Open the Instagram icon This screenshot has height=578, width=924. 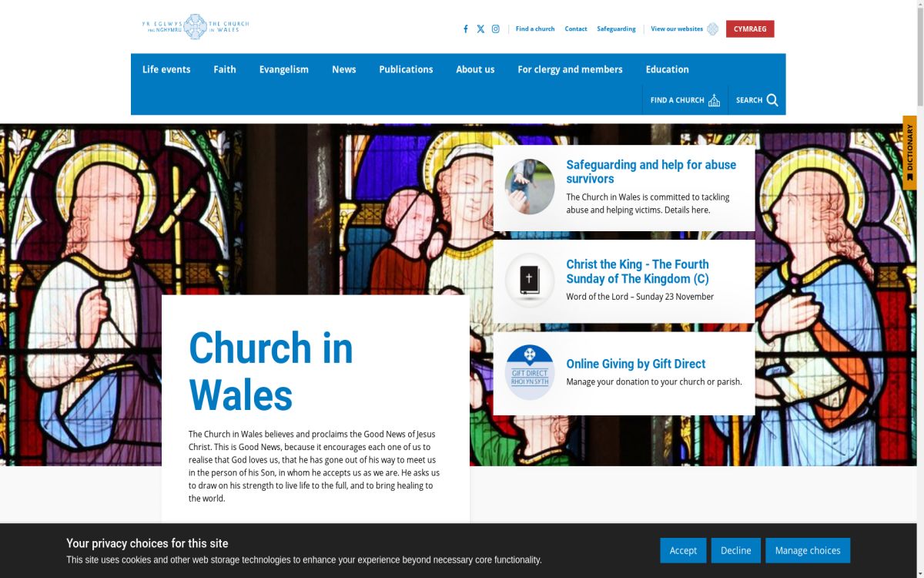495,29
